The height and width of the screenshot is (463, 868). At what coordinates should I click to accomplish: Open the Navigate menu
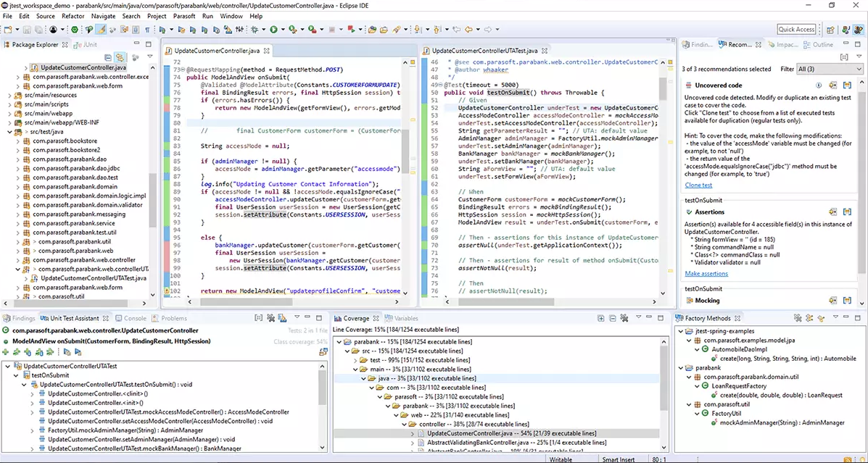[104, 16]
